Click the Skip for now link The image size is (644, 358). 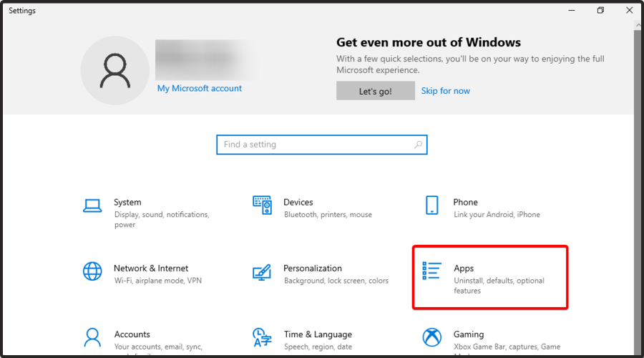[x=445, y=91]
